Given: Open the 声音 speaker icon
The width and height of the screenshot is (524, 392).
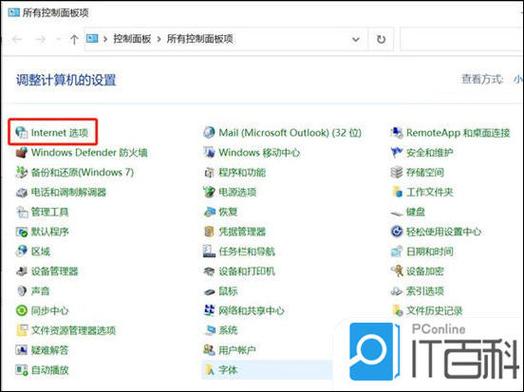Looking at the screenshot, I should tap(21, 291).
